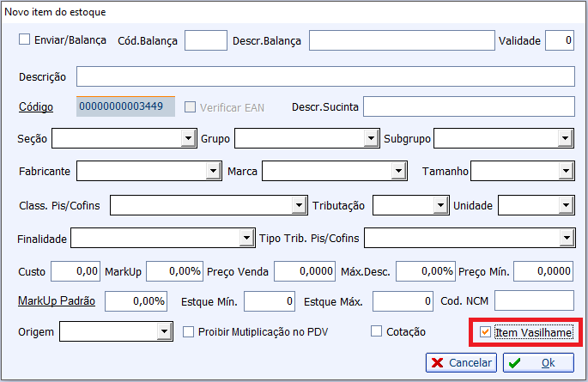588x382 pixels.
Task: Expand the Grupo dropdown list
Action: click(x=370, y=138)
